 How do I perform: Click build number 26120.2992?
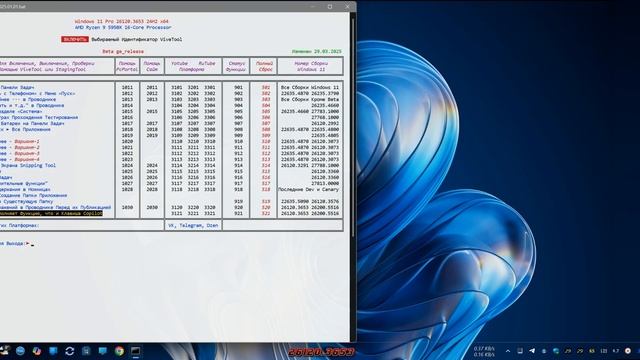(325, 123)
